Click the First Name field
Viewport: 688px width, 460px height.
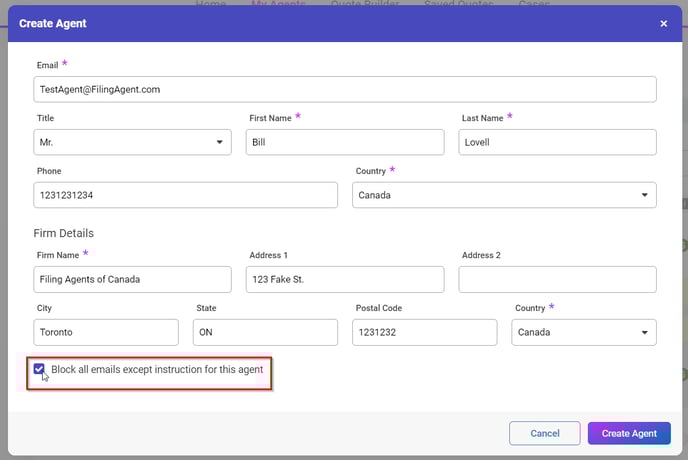(x=345, y=142)
